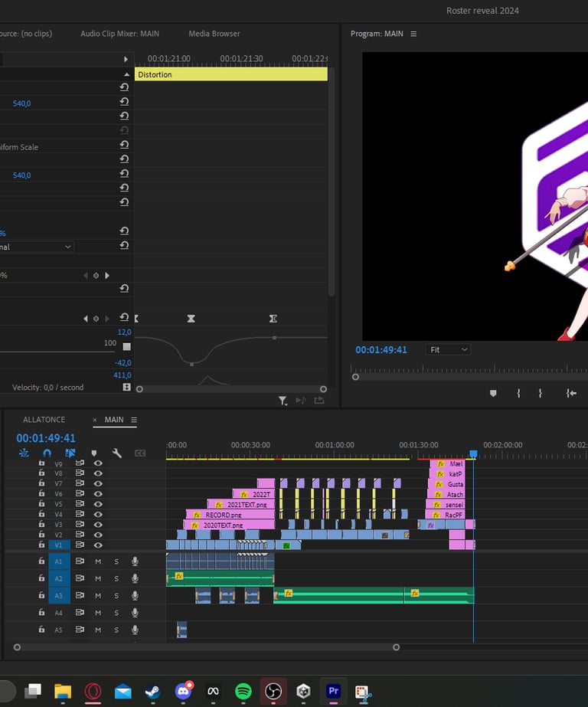Switch to Audio Clip Mixer: MAIN tab
The height and width of the screenshot is (707, 588).
pyautogui.click(x=119, y=34)
